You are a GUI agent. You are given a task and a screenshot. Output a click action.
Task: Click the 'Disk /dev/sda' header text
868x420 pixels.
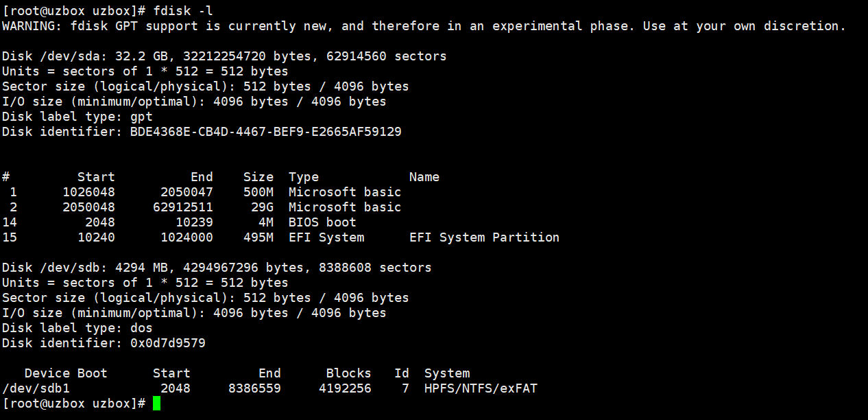pos(47,56)
